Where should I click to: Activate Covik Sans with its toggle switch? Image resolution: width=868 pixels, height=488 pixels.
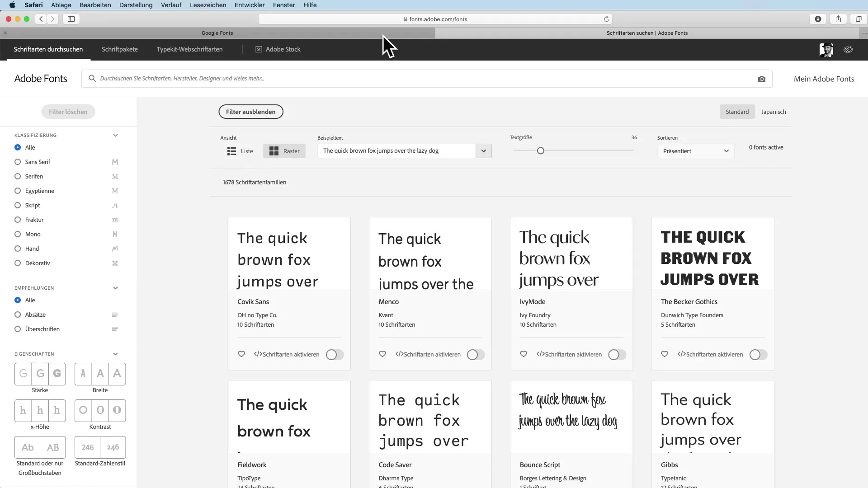point(335,355)
